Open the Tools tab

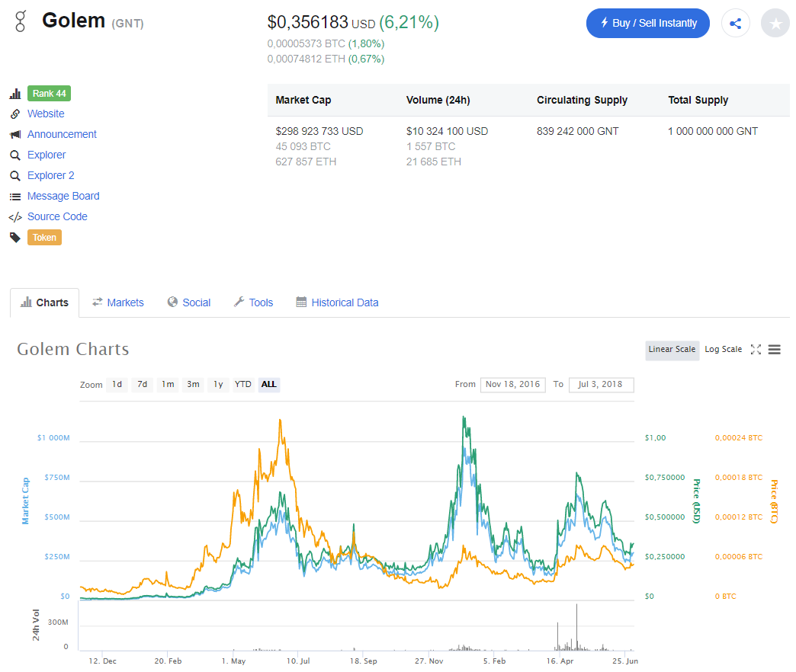tap(253, 302)
